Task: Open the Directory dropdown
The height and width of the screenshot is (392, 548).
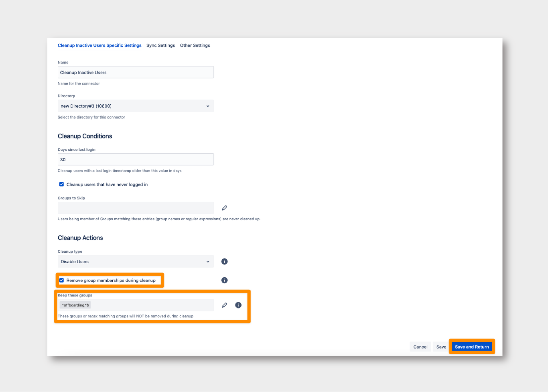Action: 136,106
